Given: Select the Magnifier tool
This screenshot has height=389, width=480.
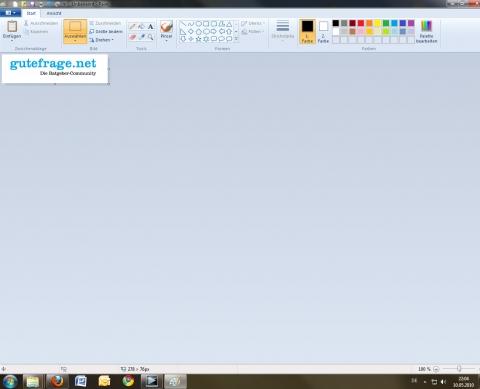Looking at the screenshot, I should (150, 37).
